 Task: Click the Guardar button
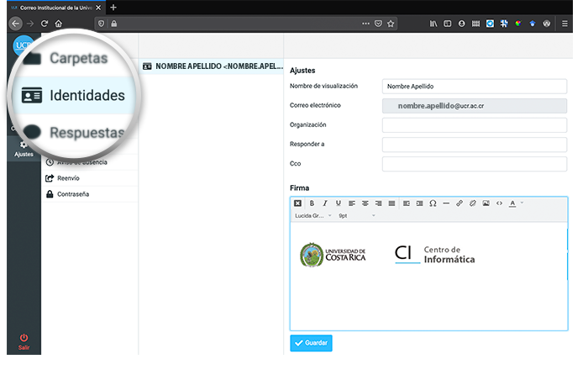(x=311, y=343)
